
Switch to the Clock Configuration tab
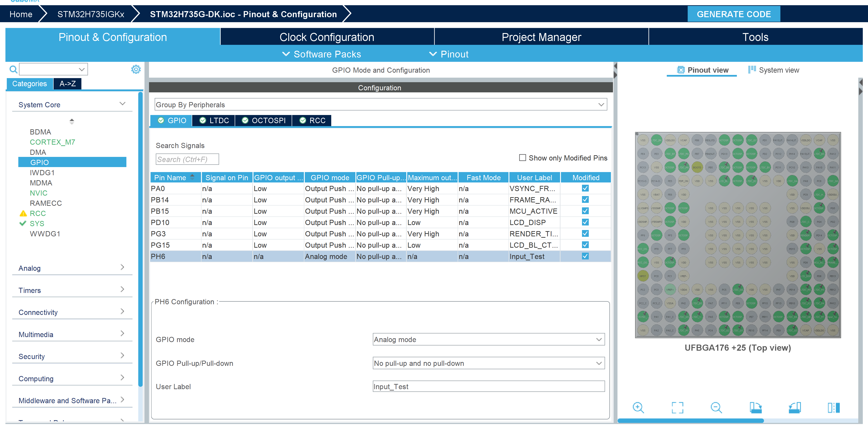click(x=326, y=37)
